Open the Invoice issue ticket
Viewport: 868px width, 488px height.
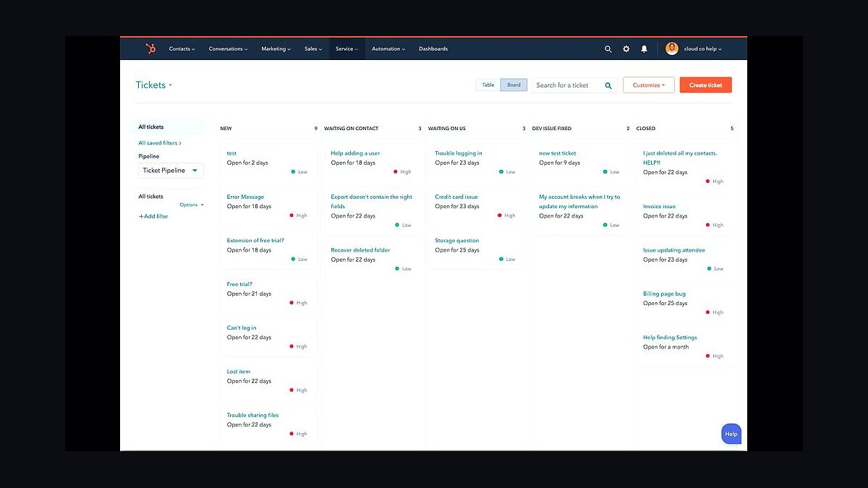[660, 207]
